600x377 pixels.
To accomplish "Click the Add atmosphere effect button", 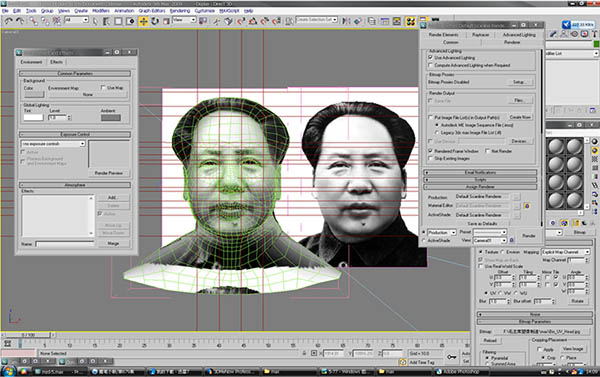I will click(112, 197).
